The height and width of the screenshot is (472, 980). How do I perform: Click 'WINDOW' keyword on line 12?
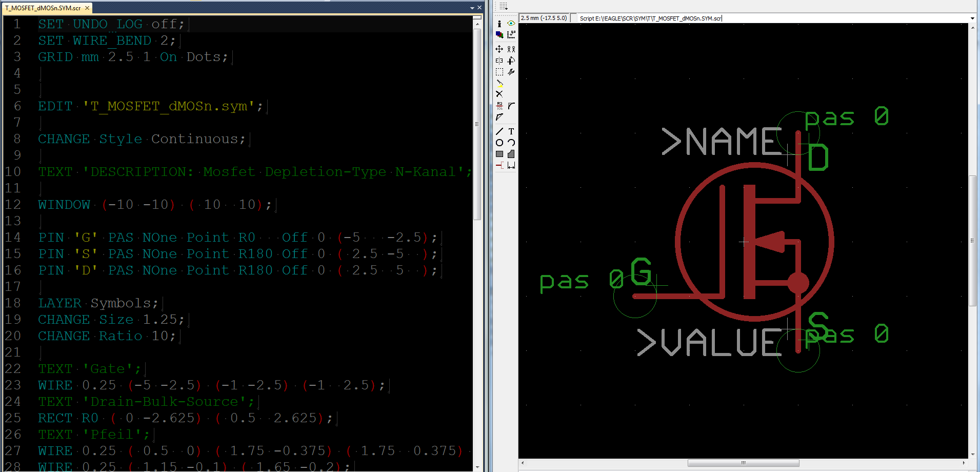point(64,205)
